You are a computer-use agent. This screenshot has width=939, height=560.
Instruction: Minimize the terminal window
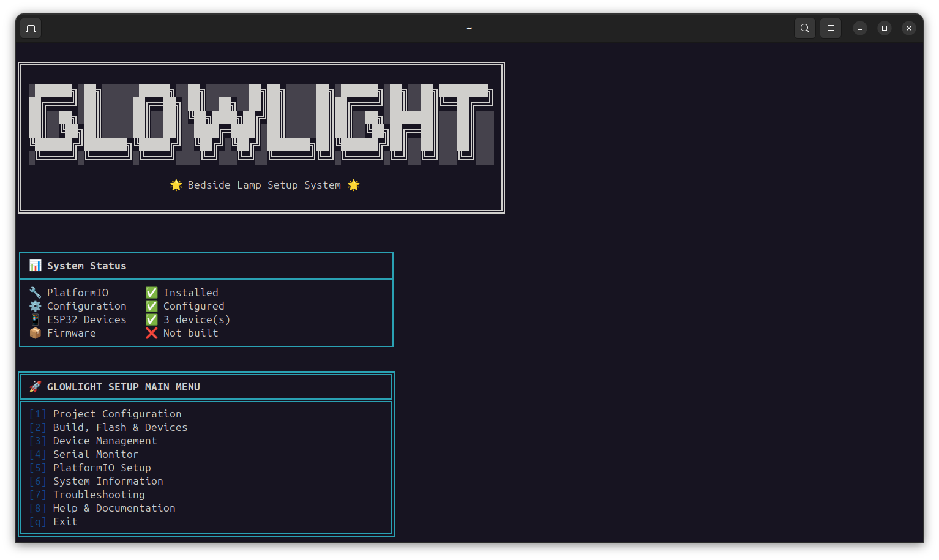tap(860, 28)
